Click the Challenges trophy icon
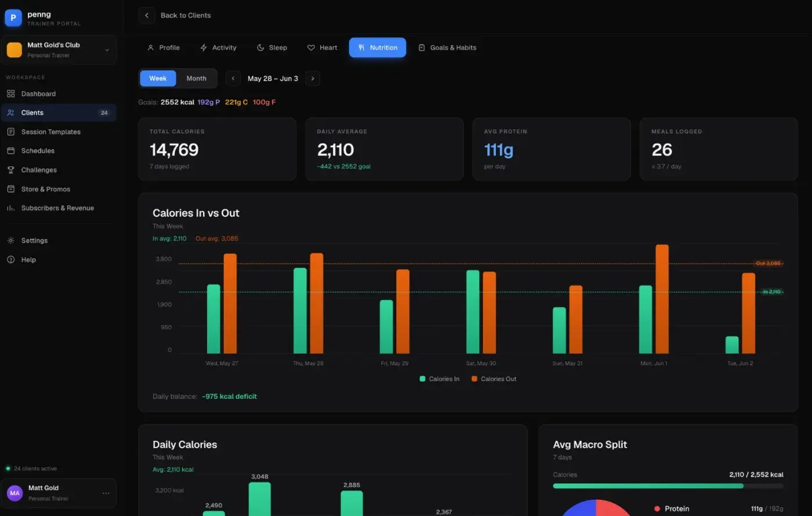The height and width of the screenshot is (516, 812). 10,170
